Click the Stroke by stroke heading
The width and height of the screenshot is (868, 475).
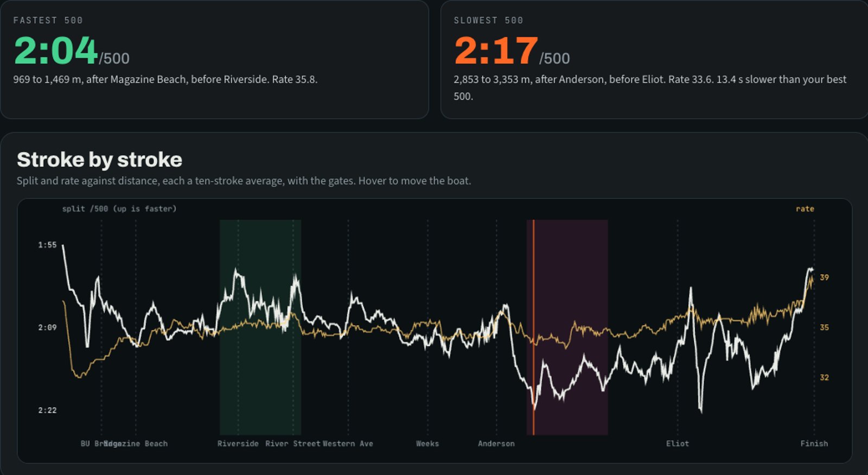tap(99, 160)
